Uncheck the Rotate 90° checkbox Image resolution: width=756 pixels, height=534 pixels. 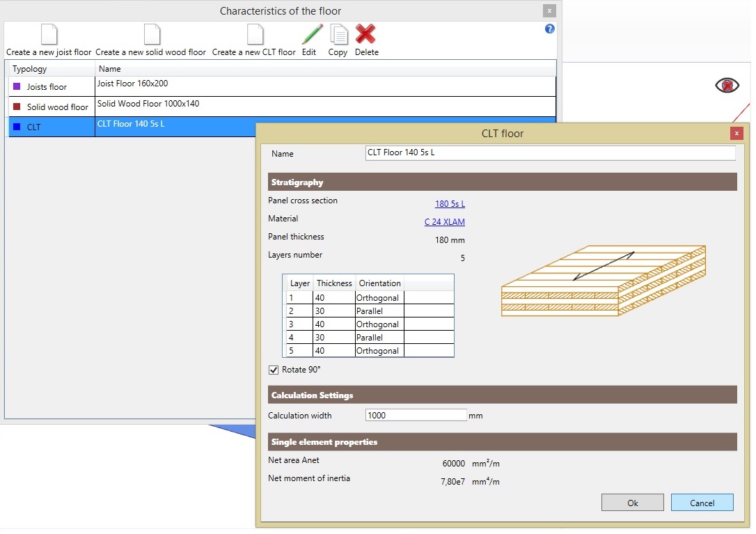274,370
